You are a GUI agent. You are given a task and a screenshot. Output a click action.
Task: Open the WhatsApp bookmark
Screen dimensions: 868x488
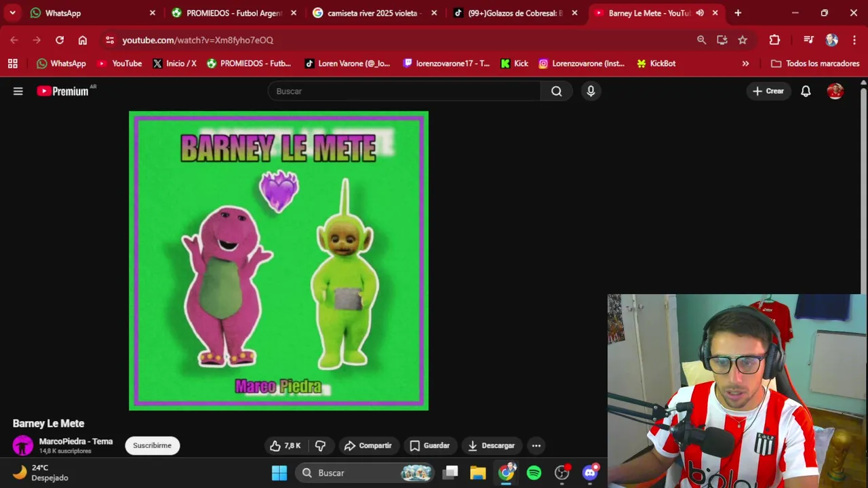pos(61,63)
